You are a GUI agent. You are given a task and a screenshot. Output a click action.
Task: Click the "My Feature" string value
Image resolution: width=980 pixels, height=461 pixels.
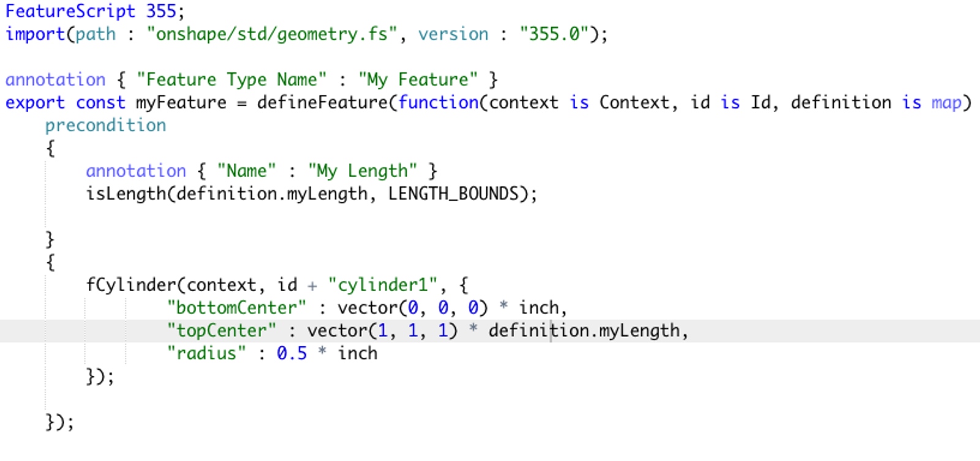pos(418,80)
